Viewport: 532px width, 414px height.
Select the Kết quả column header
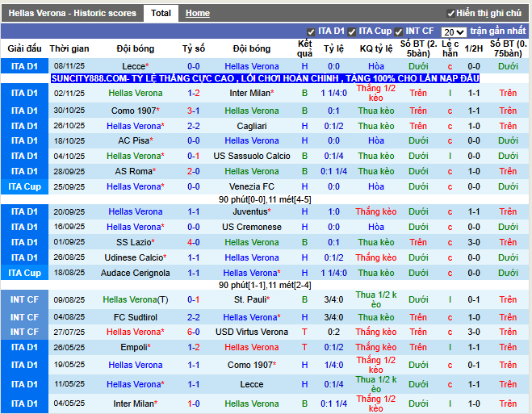tap(304, 48)
